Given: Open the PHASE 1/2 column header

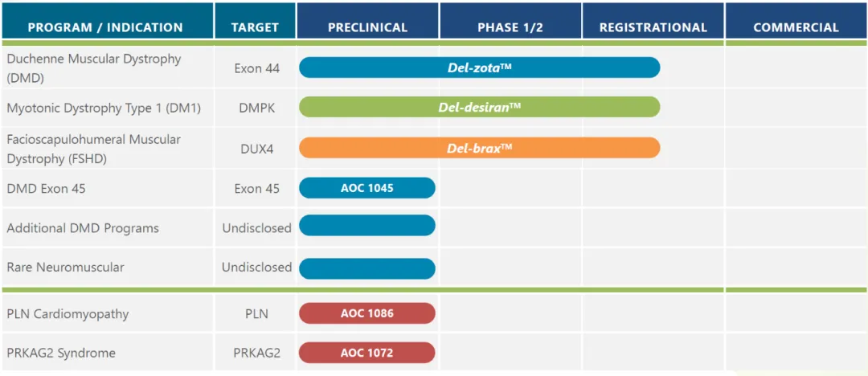Looking at the screenshot, I should [x=510, y=27].
